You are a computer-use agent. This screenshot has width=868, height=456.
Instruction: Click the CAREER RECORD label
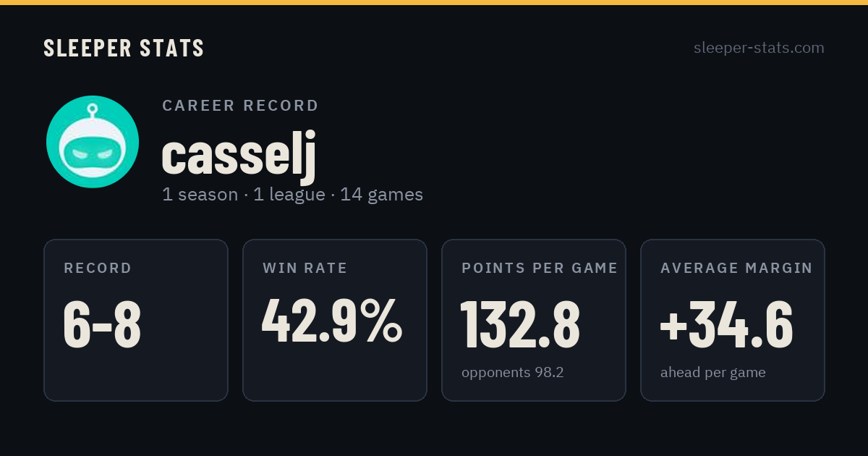pos(240,106)
